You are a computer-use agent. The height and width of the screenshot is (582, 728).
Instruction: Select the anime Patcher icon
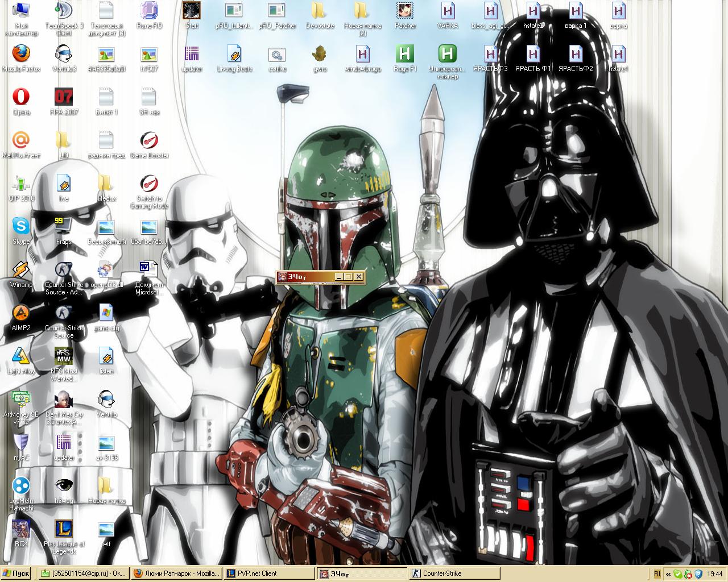(405, 15)
